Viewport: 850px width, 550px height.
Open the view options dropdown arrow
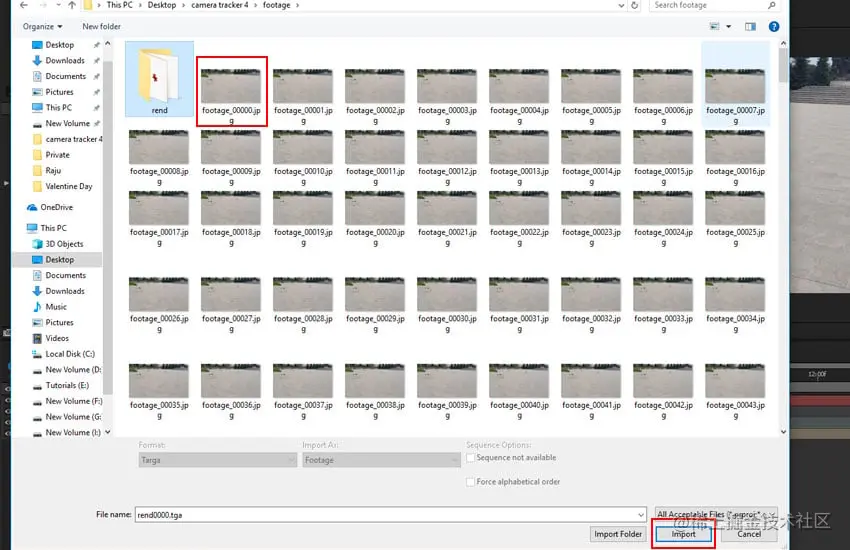(x=729, y=27)
